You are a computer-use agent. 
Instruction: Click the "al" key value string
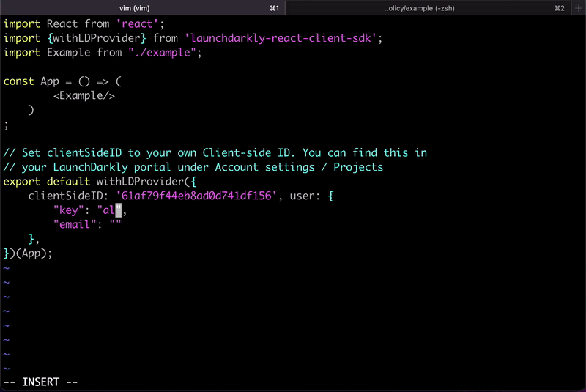(x=109, y=210)
